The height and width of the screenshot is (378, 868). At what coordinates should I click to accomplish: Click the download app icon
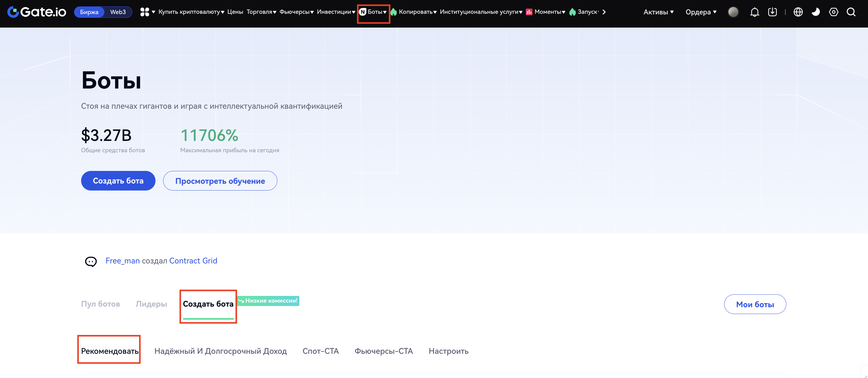click(x=772, y=12)
